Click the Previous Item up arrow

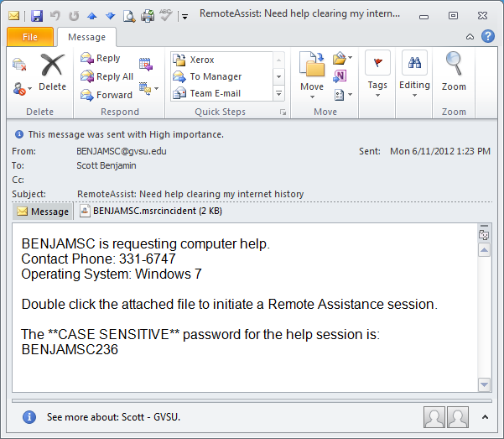[x=92, y=14]
